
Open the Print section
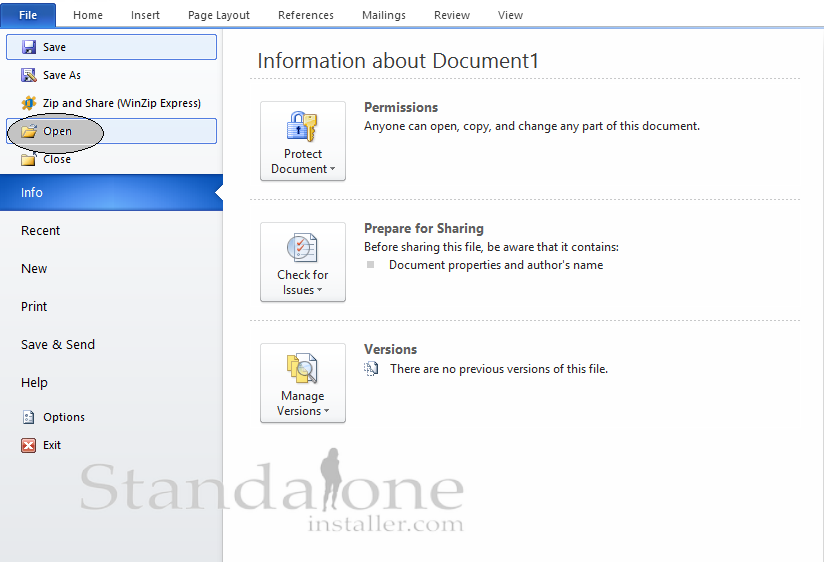[111, 306]
